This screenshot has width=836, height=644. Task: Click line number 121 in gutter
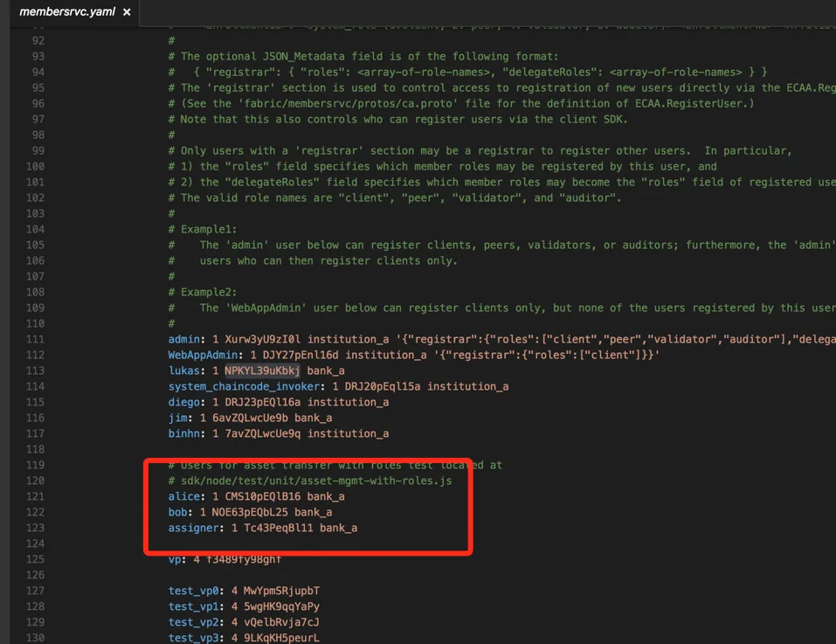point(35,496)
